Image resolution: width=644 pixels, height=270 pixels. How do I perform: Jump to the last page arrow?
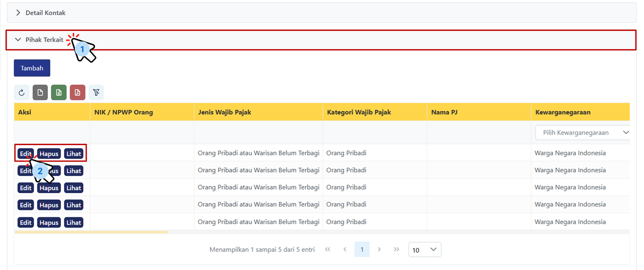pyautogui.click(x=396, y=250)
